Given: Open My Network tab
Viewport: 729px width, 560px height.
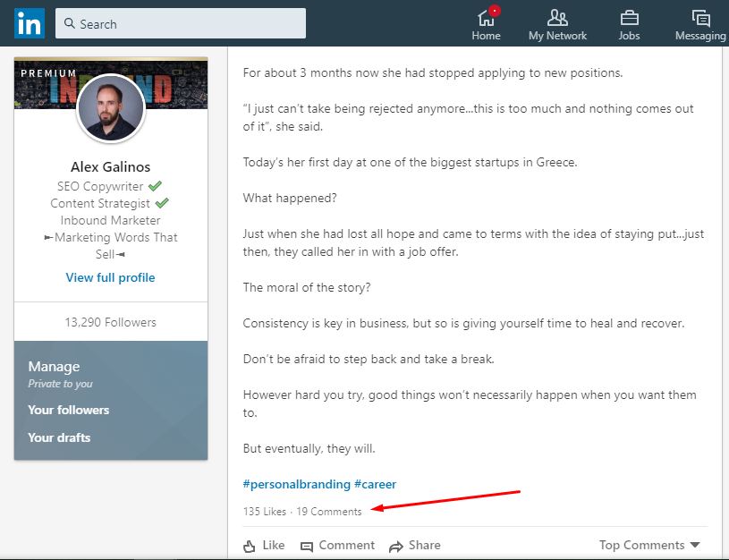Looking at the screenshot, I should click(557, 24).
